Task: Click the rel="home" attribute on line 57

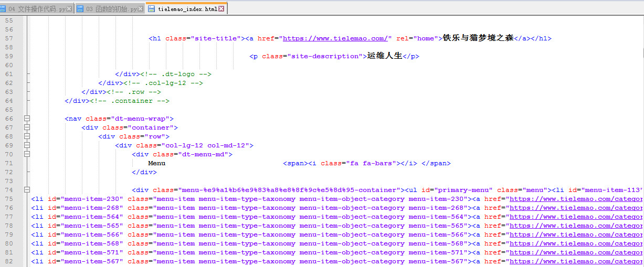Action: (417, 38)
